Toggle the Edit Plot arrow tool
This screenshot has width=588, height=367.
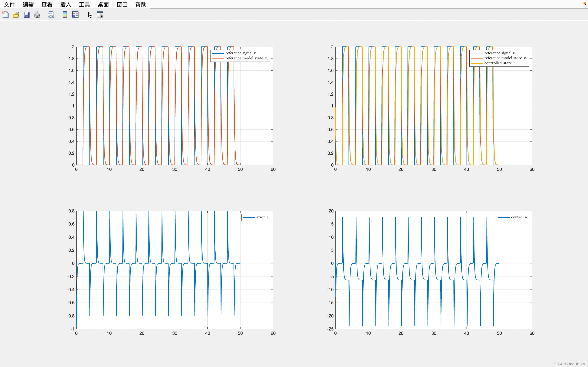tap(90, 15)
